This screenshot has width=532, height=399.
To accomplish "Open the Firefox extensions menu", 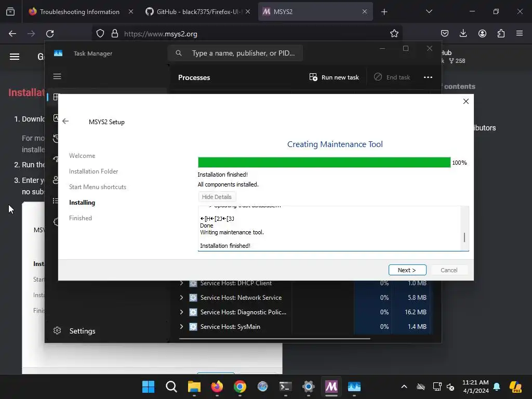I will 501,34.
